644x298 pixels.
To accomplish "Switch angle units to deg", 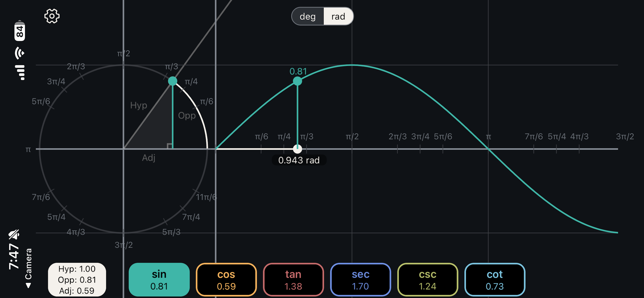I will [308, 16].
